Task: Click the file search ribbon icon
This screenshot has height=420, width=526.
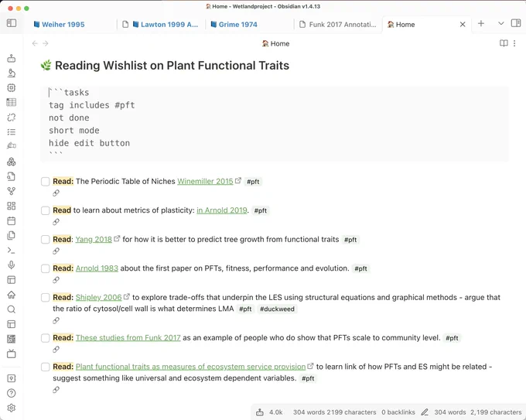Action: 12,176
